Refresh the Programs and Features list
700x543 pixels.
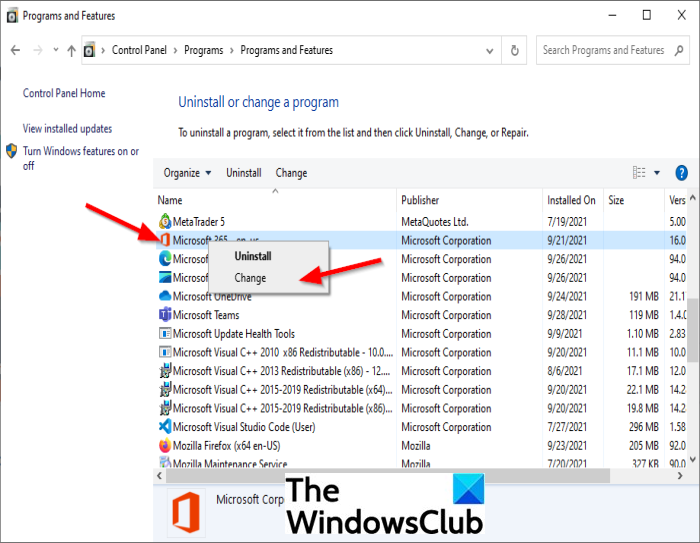514,50
